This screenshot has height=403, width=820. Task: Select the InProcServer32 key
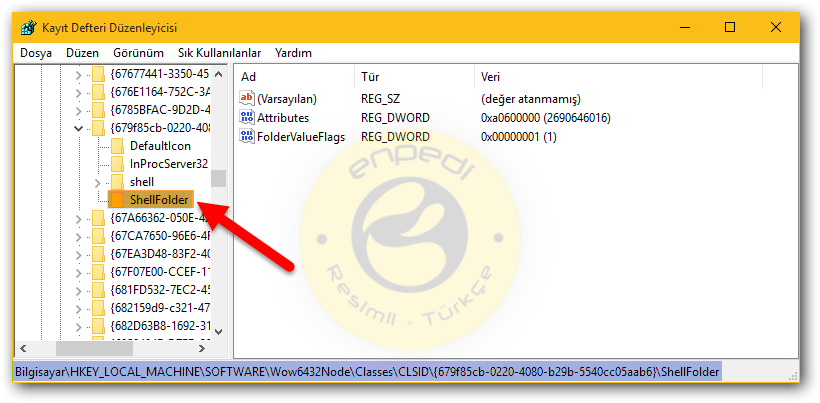pos(169,164)
